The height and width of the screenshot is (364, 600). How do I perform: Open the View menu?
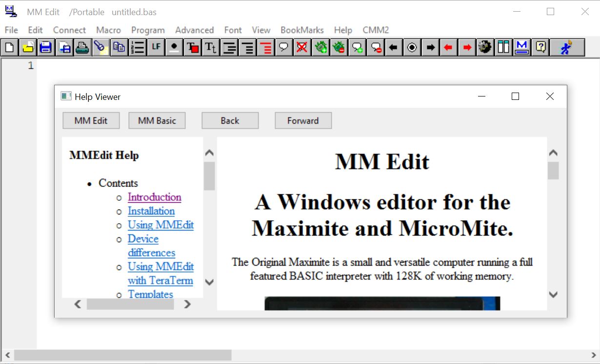click(261, 30)
